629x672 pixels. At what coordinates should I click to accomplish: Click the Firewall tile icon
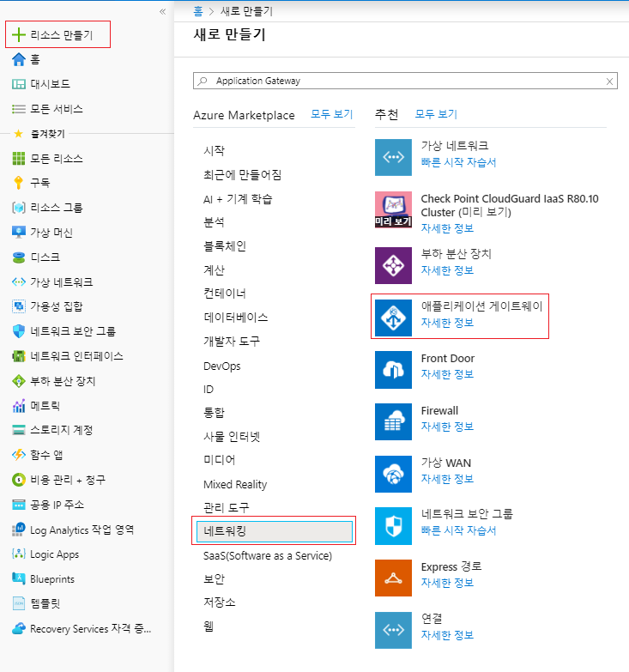coord(393,421)
